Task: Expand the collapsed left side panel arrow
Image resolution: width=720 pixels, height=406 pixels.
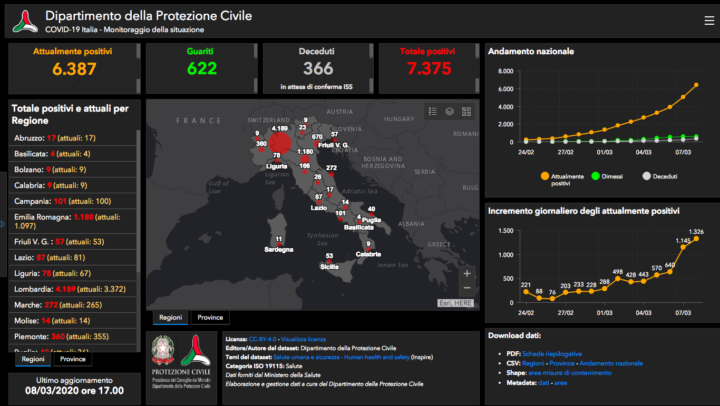Action: (3, 224)
